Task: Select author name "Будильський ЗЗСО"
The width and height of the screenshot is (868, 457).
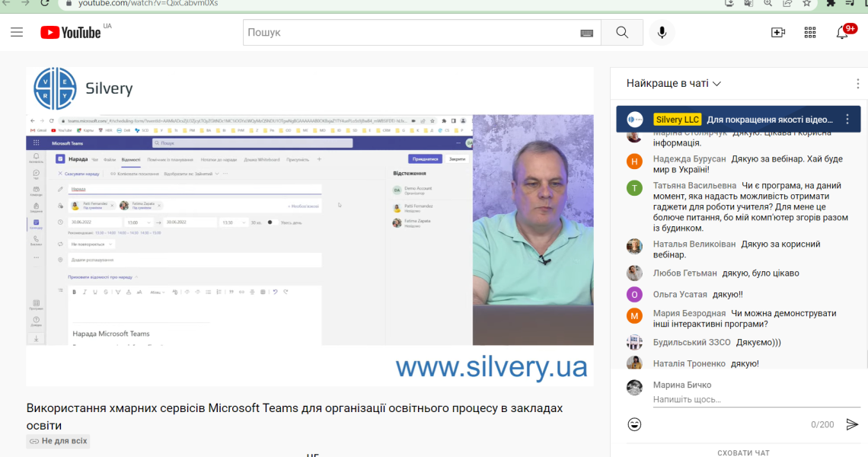Action: click(x=692, y=342)
